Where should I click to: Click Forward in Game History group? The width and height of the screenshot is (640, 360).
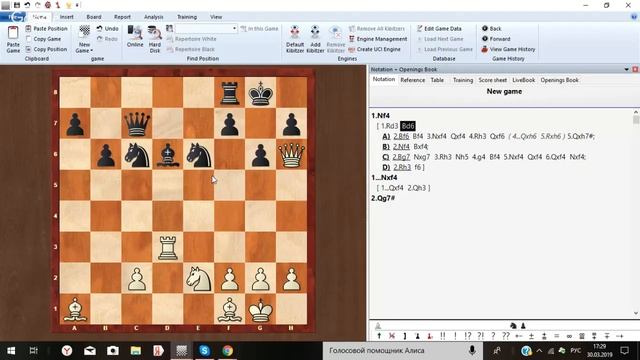click(496, 39)
